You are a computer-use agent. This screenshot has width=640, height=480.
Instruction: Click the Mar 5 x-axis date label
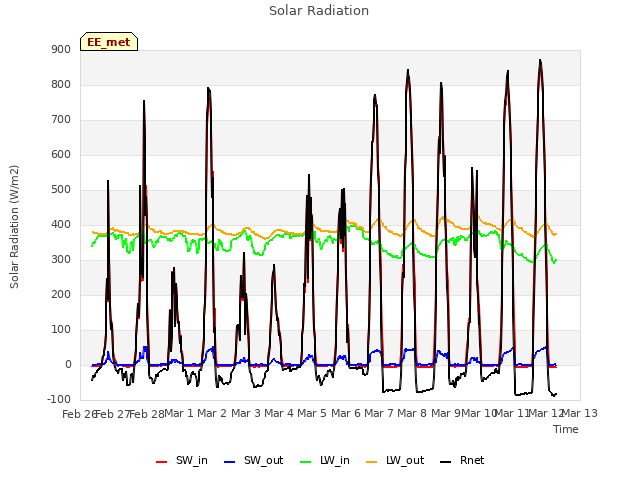point(312,413)
